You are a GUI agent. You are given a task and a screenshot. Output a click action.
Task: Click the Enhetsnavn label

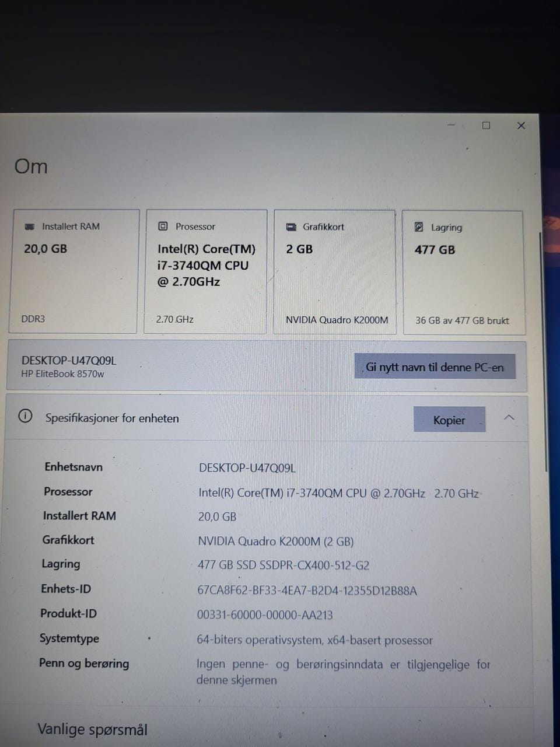point(73,467)
